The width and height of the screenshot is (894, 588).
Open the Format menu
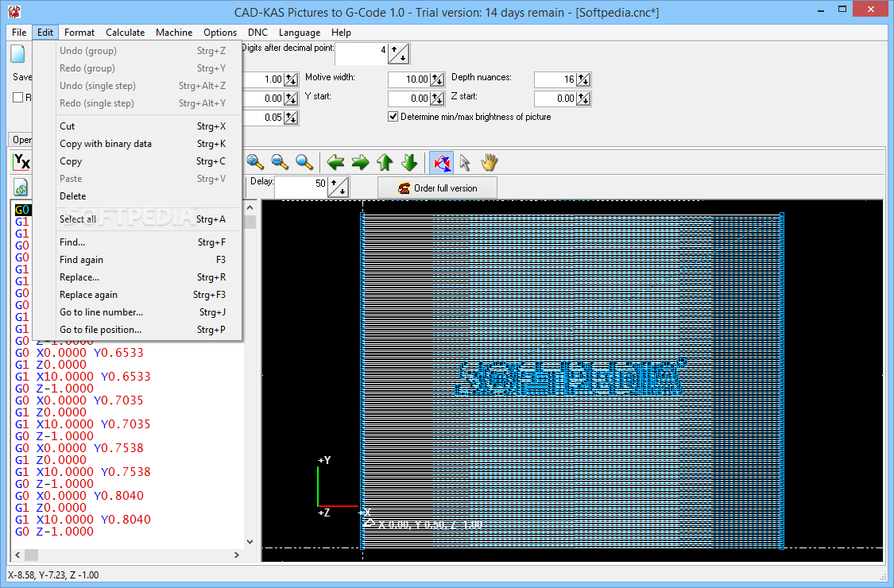pos(79,33)
